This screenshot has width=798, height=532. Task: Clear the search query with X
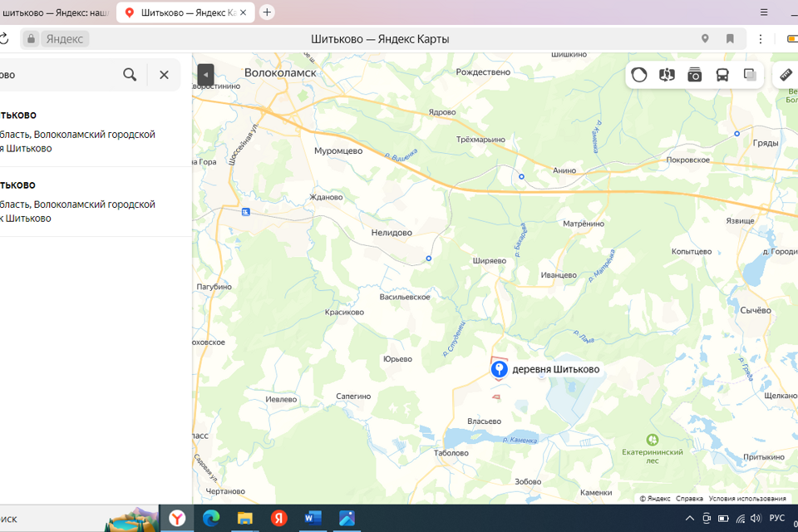(x=164, y=75)
